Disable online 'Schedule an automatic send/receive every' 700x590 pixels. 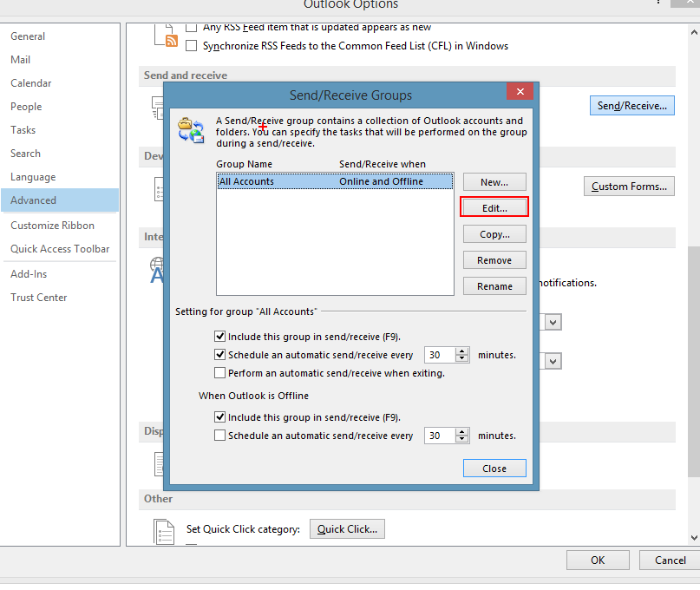pos(219,355)
